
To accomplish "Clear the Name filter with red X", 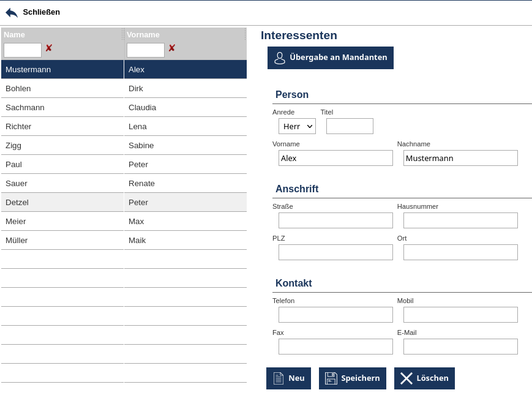I will coord(49,48).
